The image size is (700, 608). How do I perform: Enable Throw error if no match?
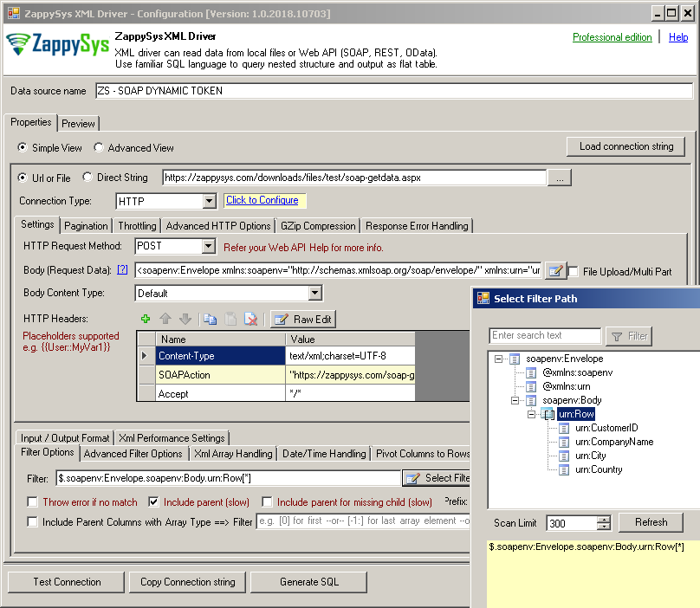32,501
